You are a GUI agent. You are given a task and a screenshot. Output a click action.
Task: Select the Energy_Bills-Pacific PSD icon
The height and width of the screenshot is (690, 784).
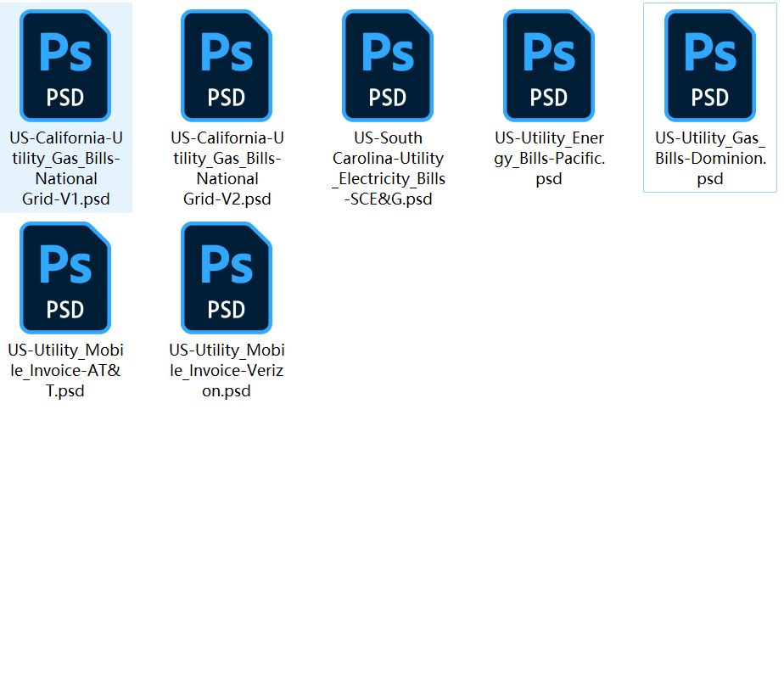(549, 65)
